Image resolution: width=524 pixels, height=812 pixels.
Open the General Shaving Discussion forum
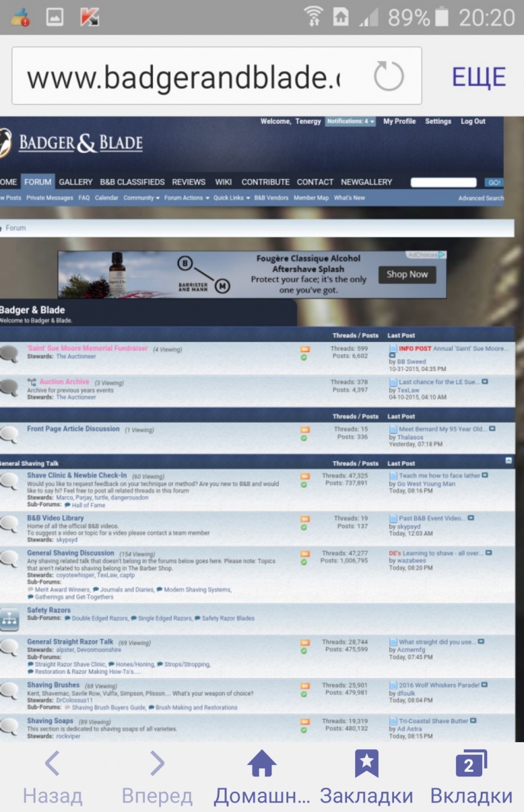pos(70,553)
